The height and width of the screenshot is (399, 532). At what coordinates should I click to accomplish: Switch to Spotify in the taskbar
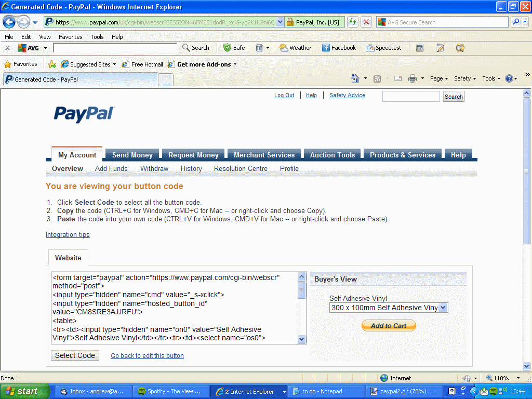(170, 392)
